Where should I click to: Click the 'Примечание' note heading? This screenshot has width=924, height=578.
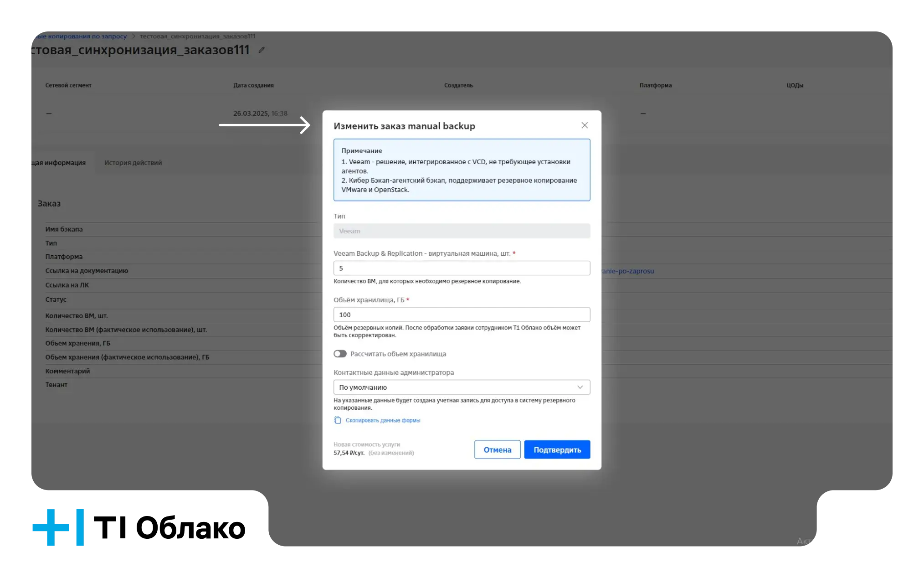[x=362, y=151]
